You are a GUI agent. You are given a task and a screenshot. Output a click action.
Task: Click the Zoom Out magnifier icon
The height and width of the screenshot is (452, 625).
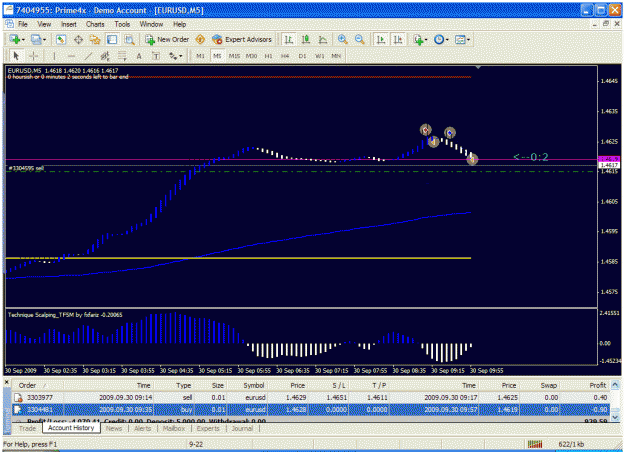(x=360, y=39)
